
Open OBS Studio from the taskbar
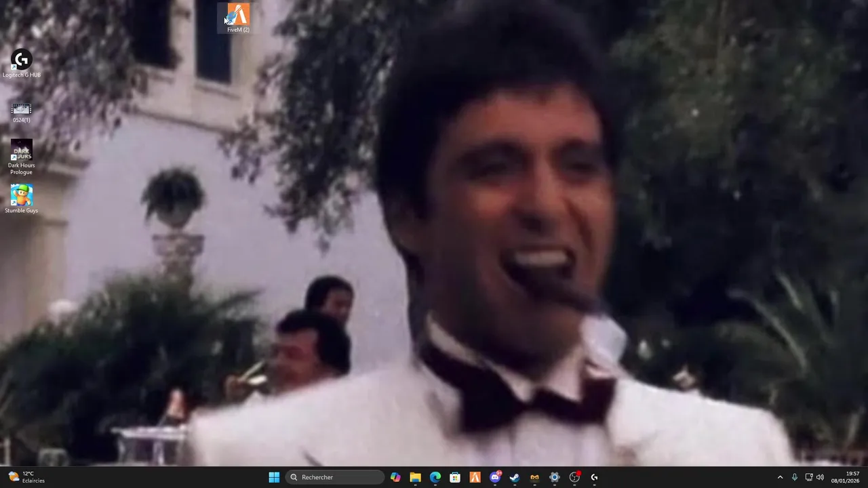click(x=574, y=477)
